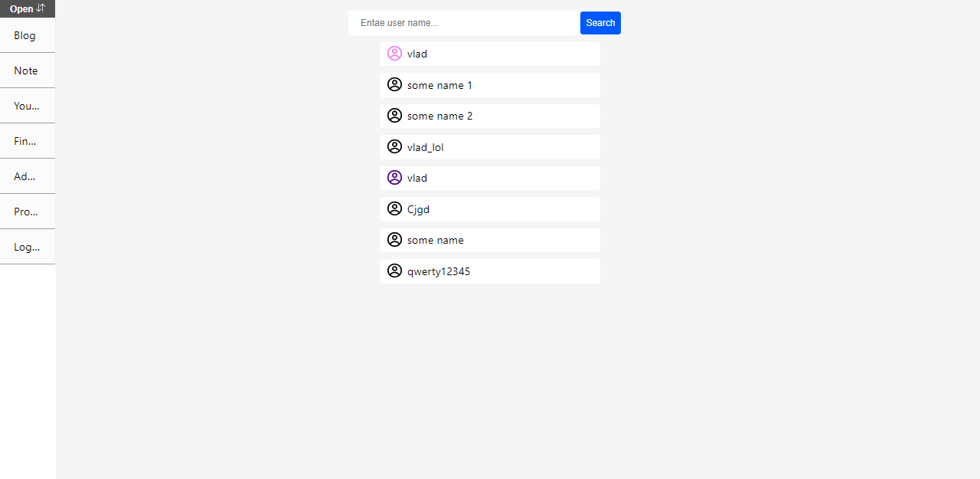Open the Blog section

pyautogui.click(x=24, y=35)
